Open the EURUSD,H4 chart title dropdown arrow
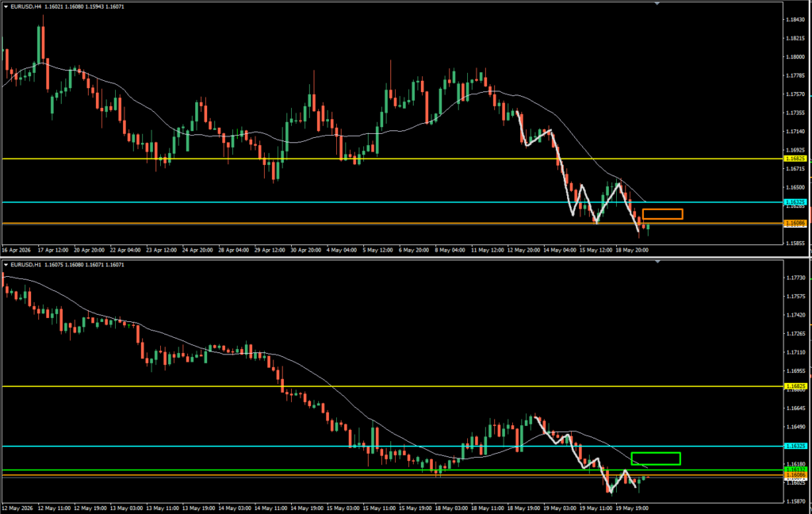The image size is (812, 514). pyautogui.click(x=6, y=6)
